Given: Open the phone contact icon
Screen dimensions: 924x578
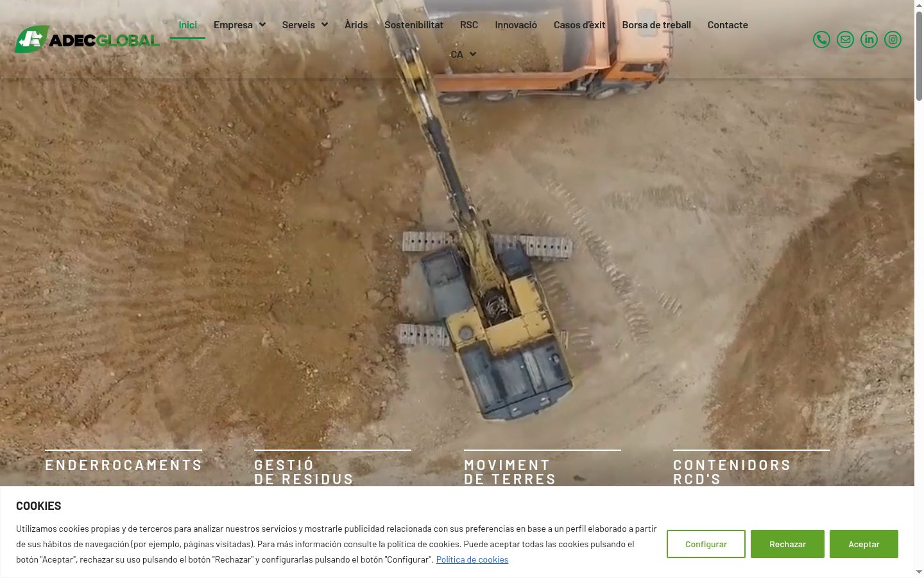Looking at the screenshot, I should (x=821, y=39).
